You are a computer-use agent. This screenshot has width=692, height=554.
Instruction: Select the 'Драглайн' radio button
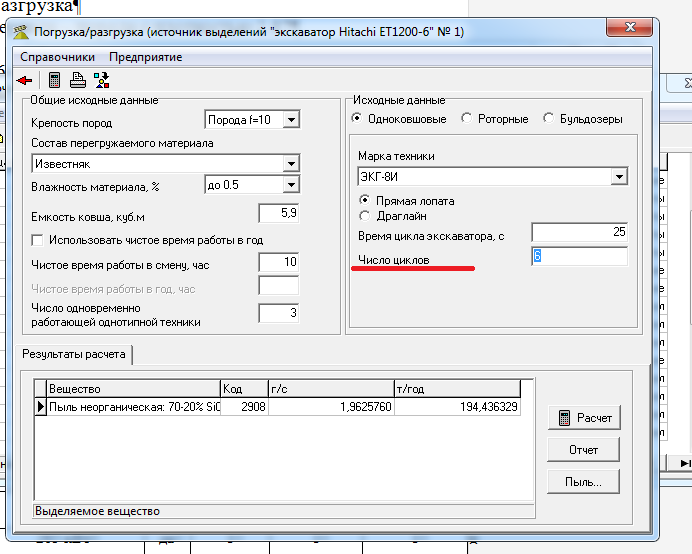coord(365,216)
